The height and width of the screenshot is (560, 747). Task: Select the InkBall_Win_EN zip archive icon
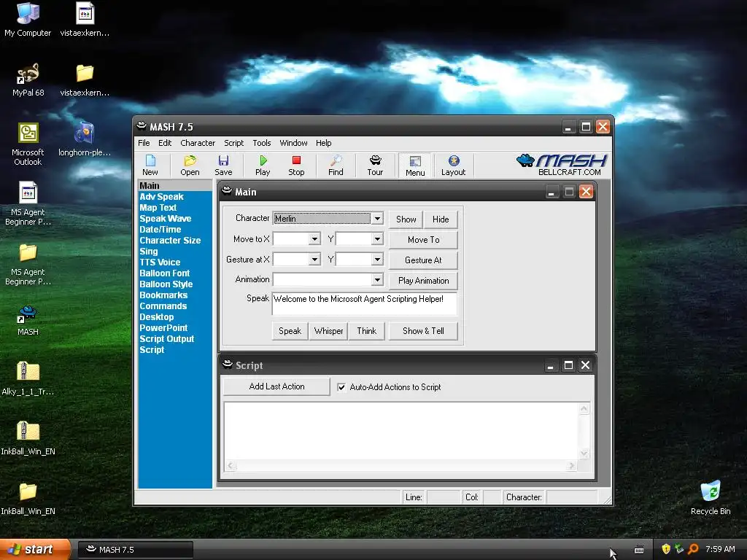tap(28, 438)
